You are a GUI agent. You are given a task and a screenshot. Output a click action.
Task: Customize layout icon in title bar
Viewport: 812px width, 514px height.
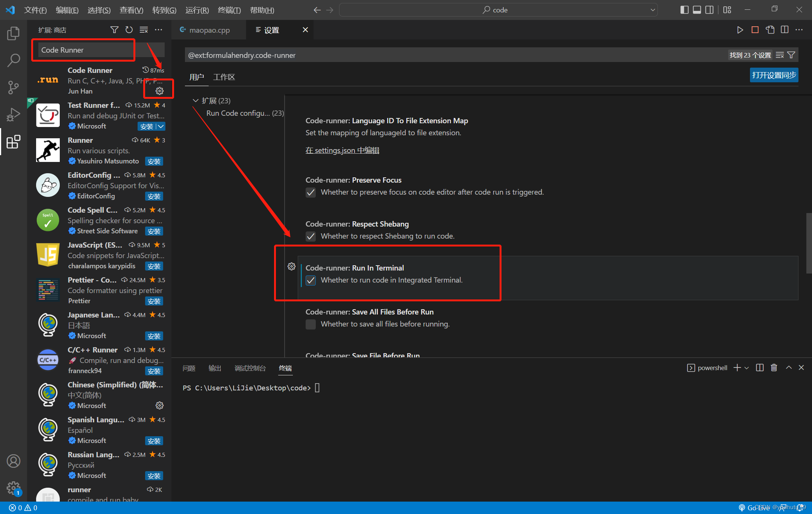point(727,10)
